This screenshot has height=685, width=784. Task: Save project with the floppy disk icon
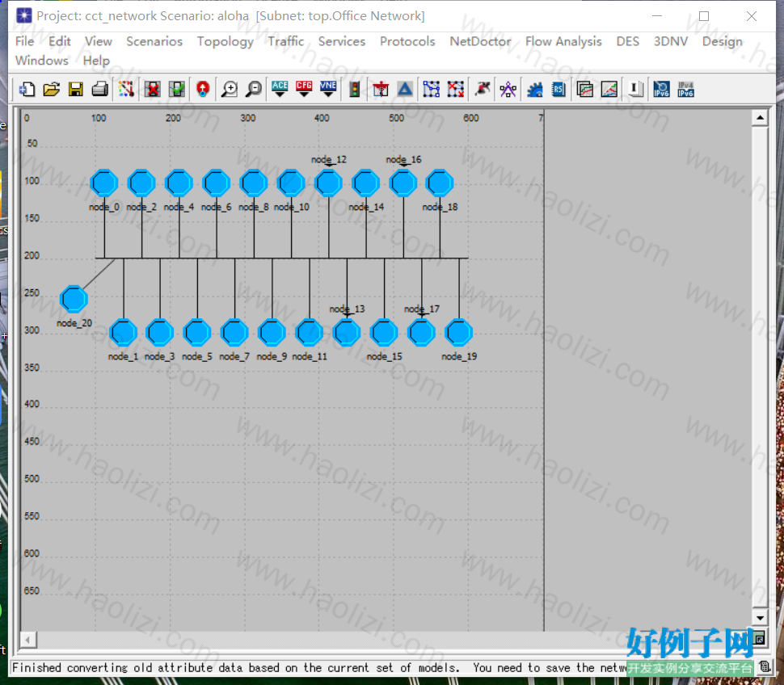76,90
